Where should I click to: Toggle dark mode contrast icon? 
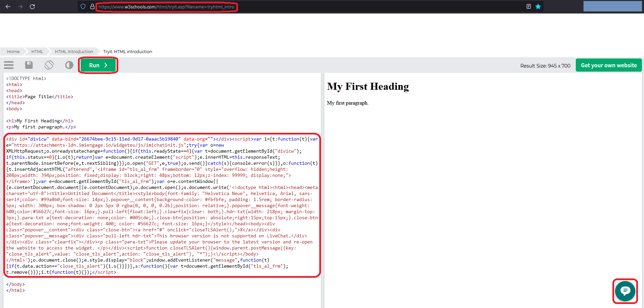tap(69, 65)
